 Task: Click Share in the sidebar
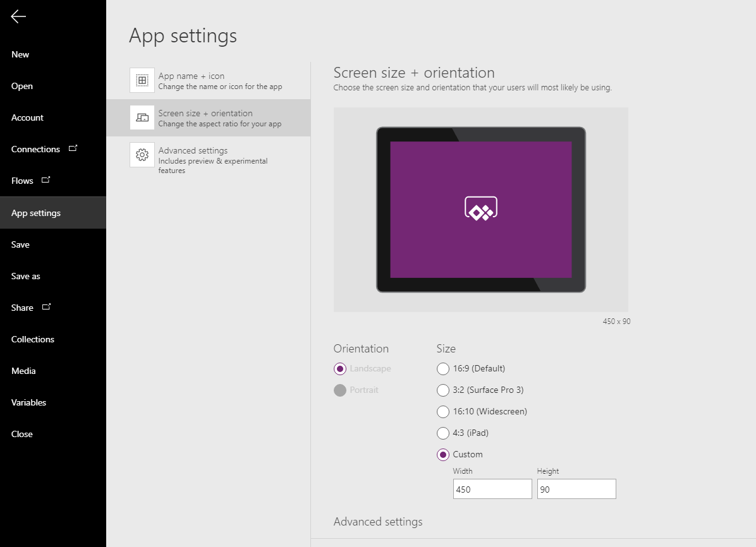[53, 308]
